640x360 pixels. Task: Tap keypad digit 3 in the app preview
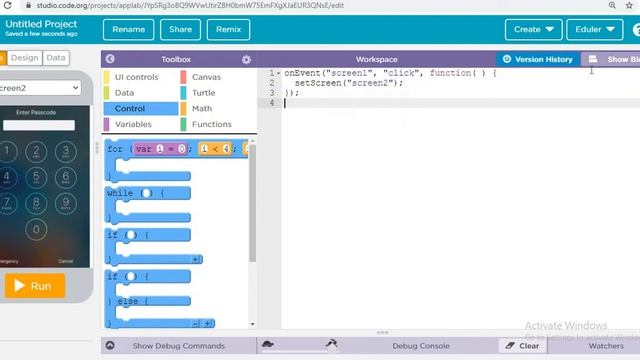pyautogui.click(x=66, y=151)
